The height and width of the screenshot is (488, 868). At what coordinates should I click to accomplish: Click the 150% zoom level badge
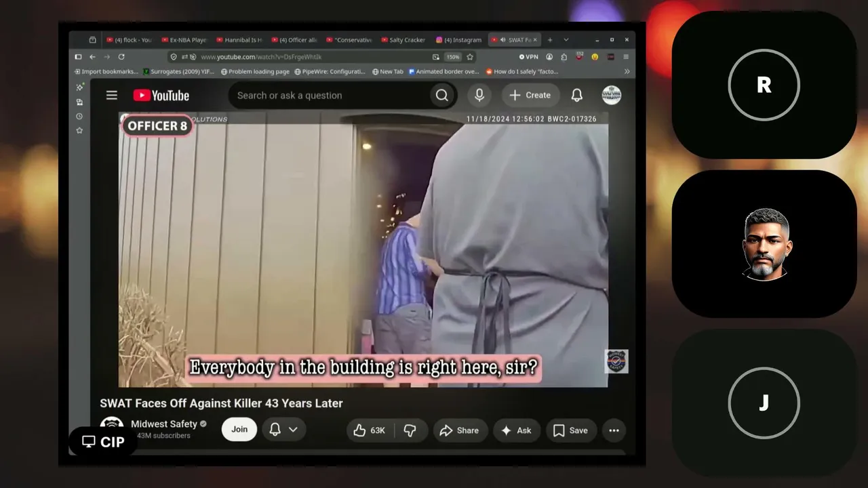click(x=453, y=57)
